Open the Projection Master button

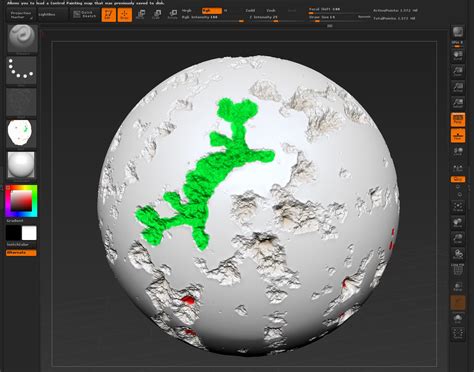pos(21,15)
